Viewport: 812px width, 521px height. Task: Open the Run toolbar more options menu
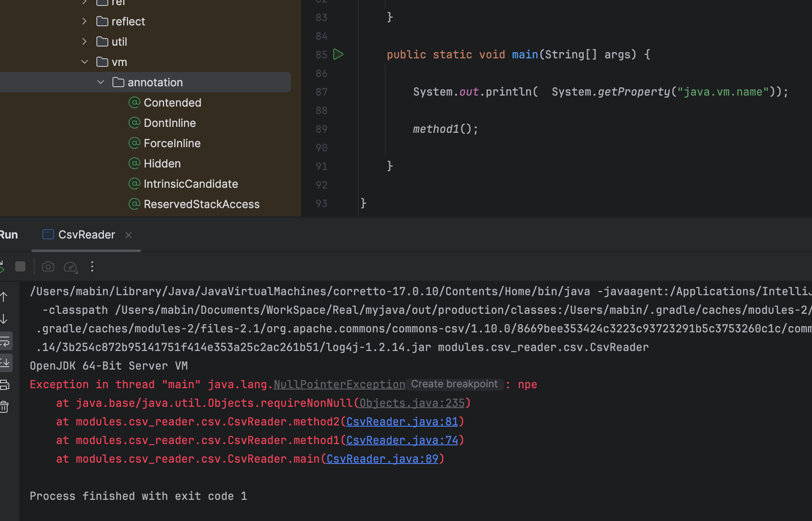click(92, 266)
